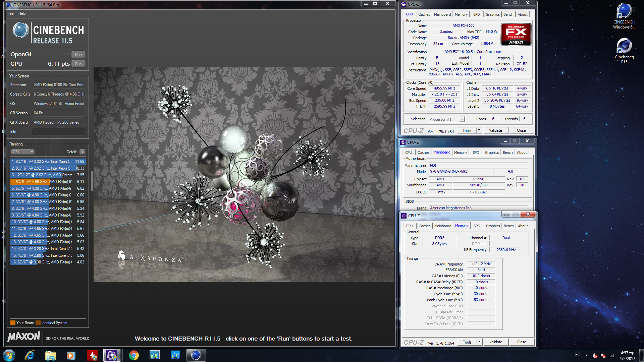Open CPU tab in the Memory CPU-Z window
The image size is (644, 362).
coord(410,226)
